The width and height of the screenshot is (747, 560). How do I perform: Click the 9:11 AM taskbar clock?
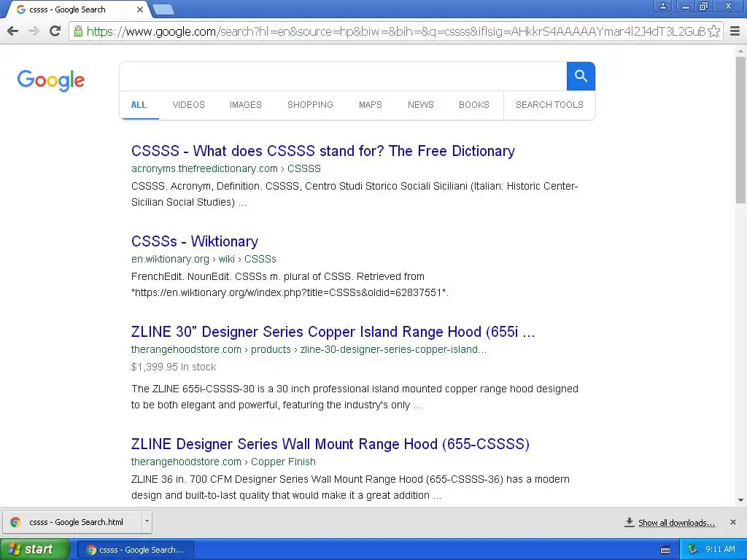coord(720,550)
